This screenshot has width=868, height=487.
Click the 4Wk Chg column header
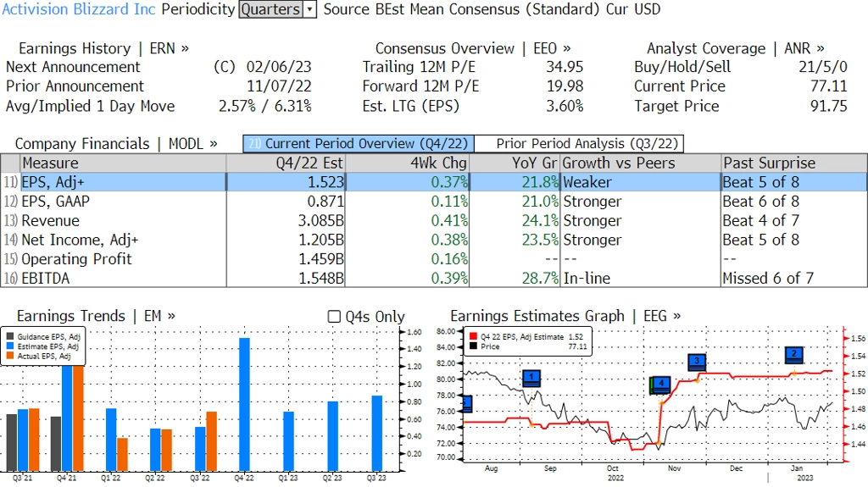pos(407,163)
